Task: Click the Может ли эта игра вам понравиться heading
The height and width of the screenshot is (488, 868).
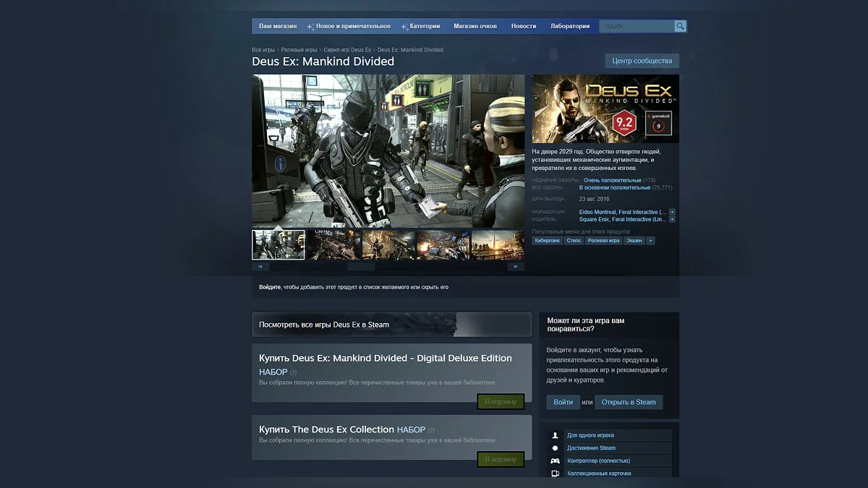Action: click(586, 325)
